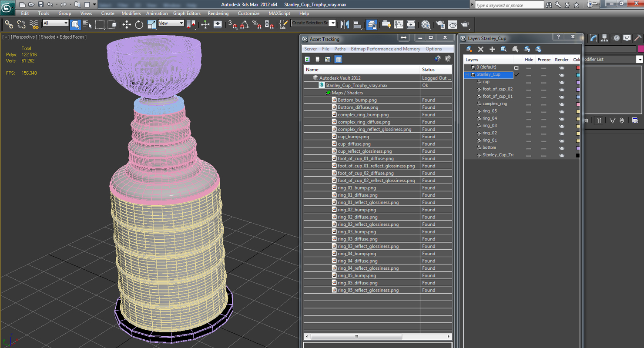Toggle the Manage Layers toolbar button
Viewport: 644px width, 348px height.
pyautogui.click(x=372, y=24)
